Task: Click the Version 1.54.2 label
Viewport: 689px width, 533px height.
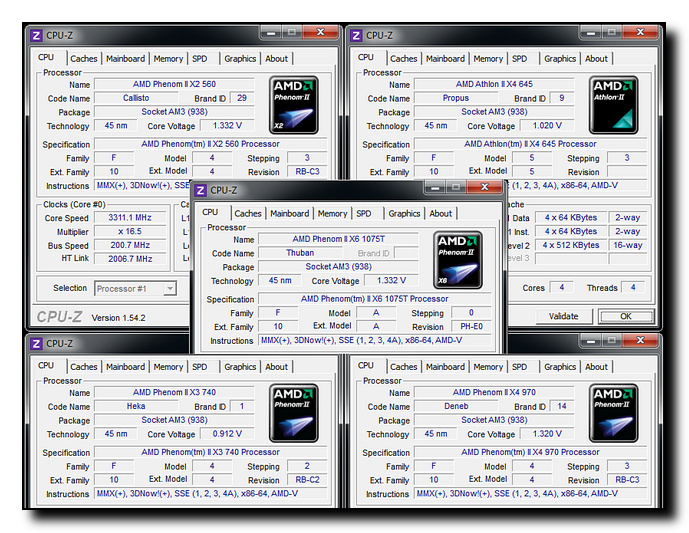Action: [x=118, y=318]
